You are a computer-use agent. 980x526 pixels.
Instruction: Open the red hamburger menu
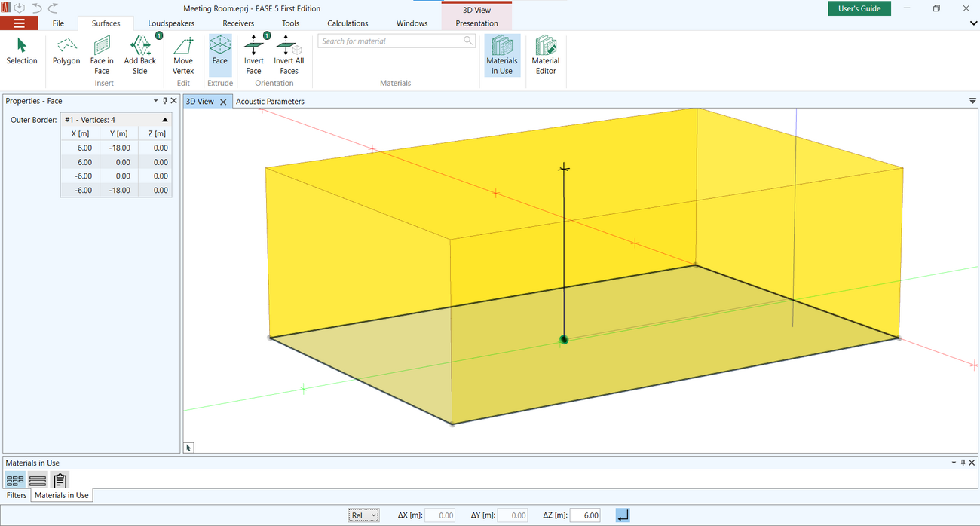20,23
